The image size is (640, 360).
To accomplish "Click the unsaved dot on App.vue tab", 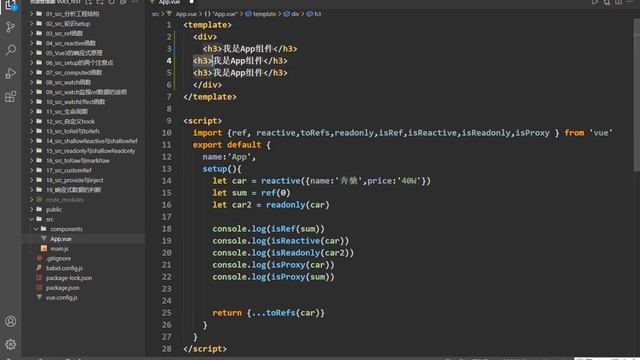I will [x=191, y=2].
